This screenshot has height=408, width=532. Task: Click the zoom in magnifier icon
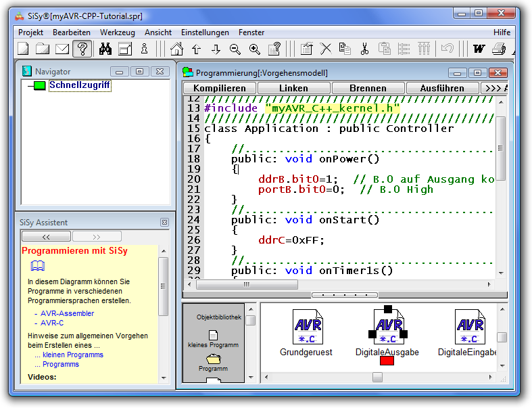255,49
